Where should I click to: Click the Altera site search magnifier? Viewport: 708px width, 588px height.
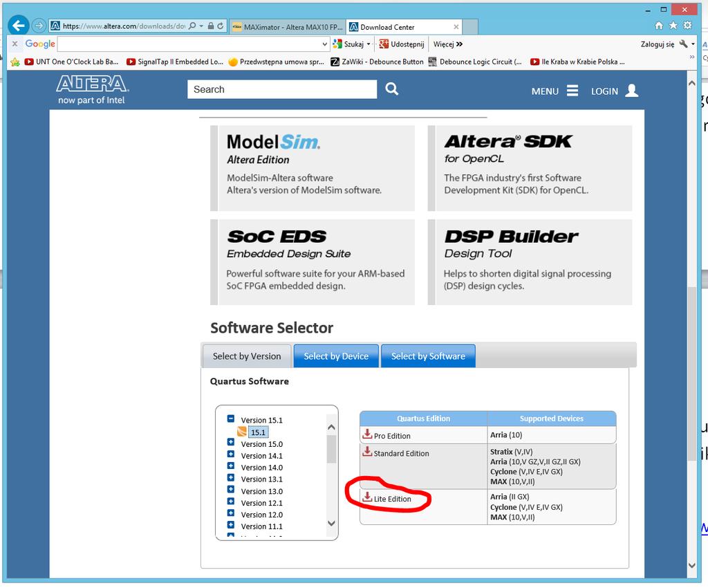[x=392, y=89]
